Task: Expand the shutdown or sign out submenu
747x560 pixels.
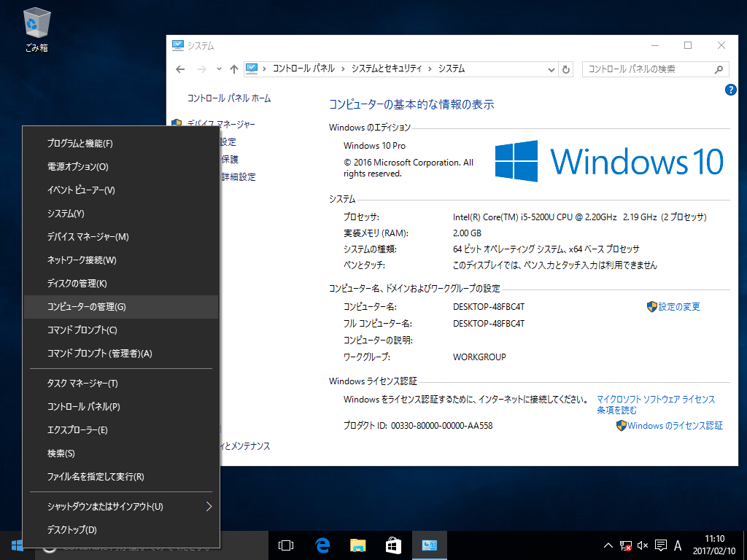Action: coord(209,506)
